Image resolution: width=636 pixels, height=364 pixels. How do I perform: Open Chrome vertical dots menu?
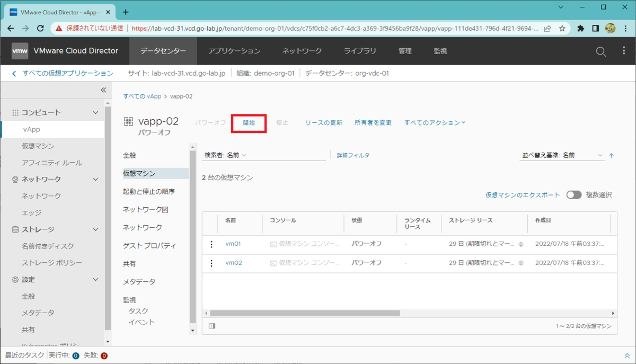tap(625, 28)
